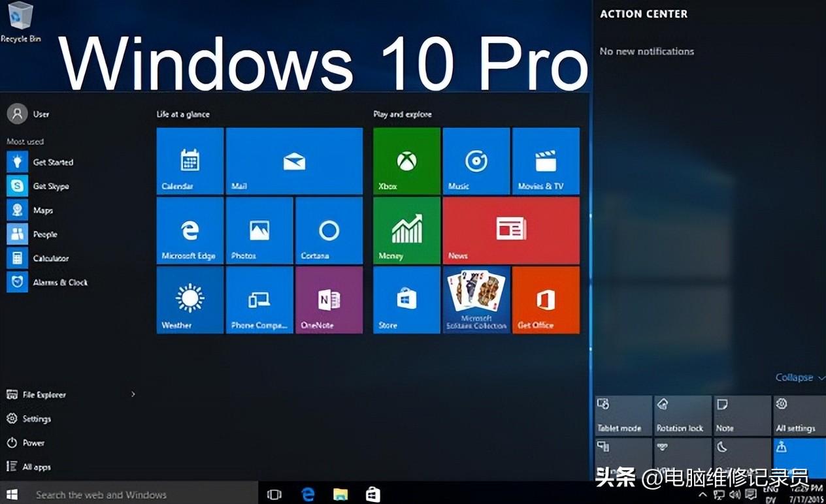Open the Phone Companion tile
Viewport: 826px width, 504px height.
coord(259,300)
